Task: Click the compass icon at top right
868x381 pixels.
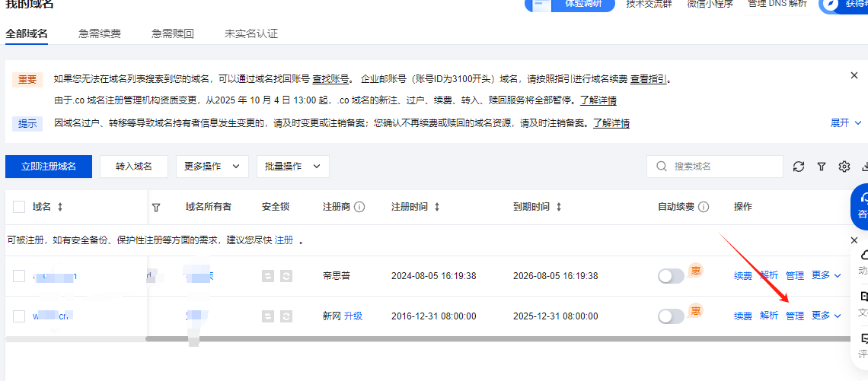Action: pyautogui.click(x=831, y=4)
